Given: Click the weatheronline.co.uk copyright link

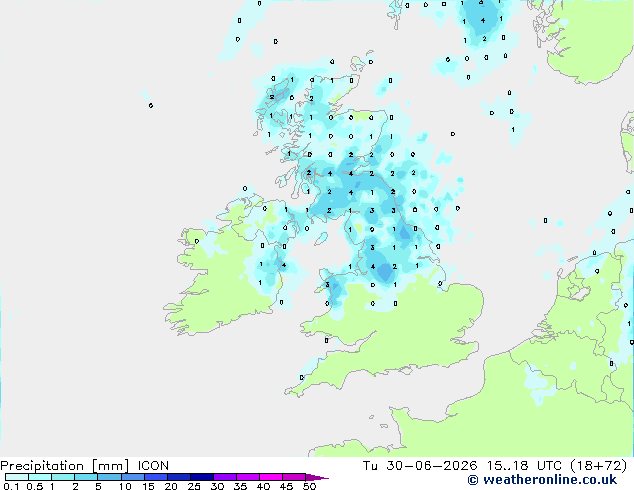Looking at the screenshot, I should pyautogui.click(x=542, y=480).
